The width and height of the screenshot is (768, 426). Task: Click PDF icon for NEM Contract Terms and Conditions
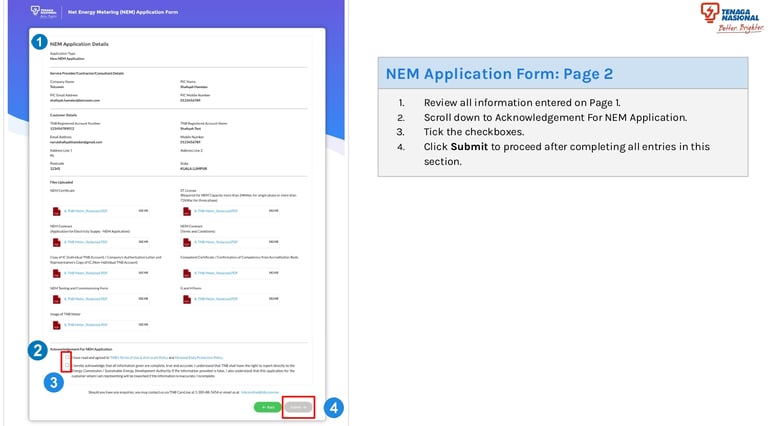tap(187, 242)
